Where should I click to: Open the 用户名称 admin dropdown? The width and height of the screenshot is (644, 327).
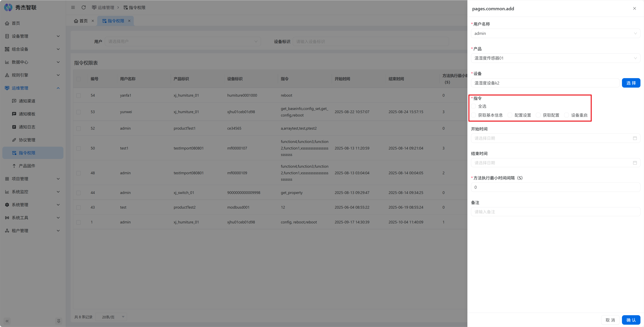point(555,33)
